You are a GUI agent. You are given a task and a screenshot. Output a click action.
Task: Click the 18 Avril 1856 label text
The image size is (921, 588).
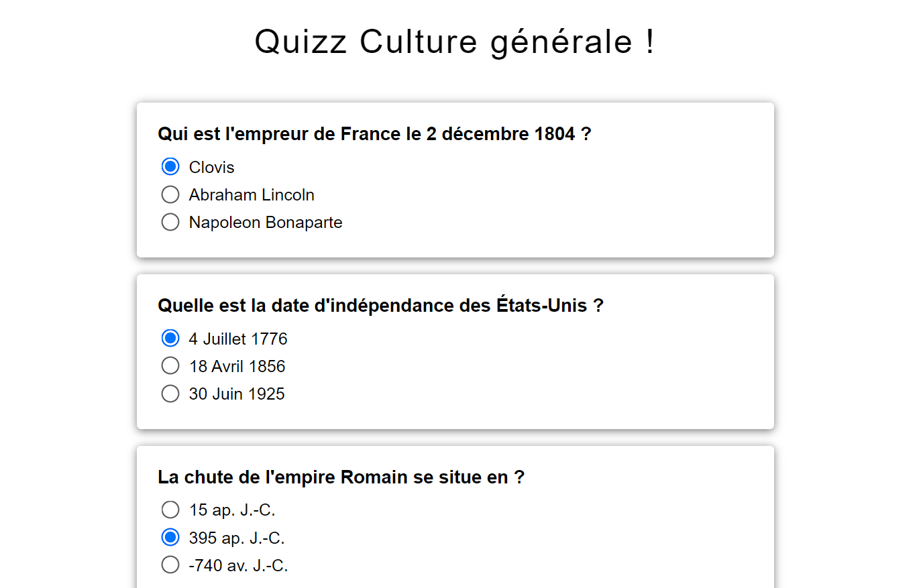(x=237, y=367)
